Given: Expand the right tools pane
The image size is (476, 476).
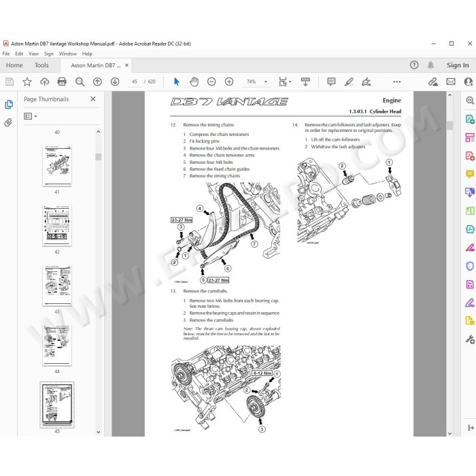Looking at the screenshot, I should (x=471, y=428).
